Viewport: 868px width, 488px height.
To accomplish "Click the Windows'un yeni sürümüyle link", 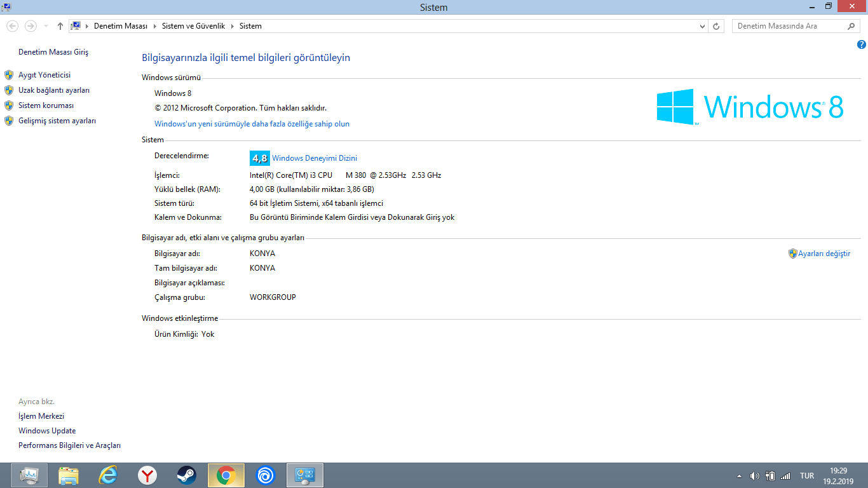I will click(x=252, y=124).
